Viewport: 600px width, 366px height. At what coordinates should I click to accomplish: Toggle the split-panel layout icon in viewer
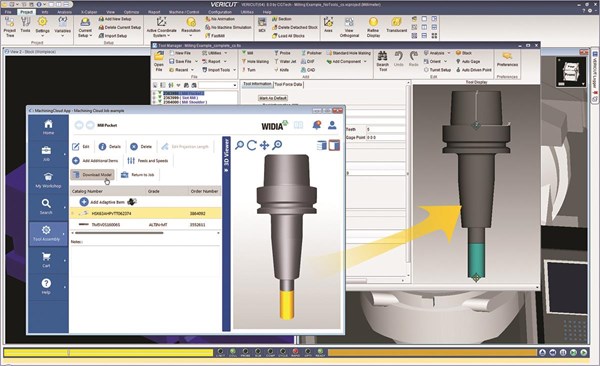(334, 145)
